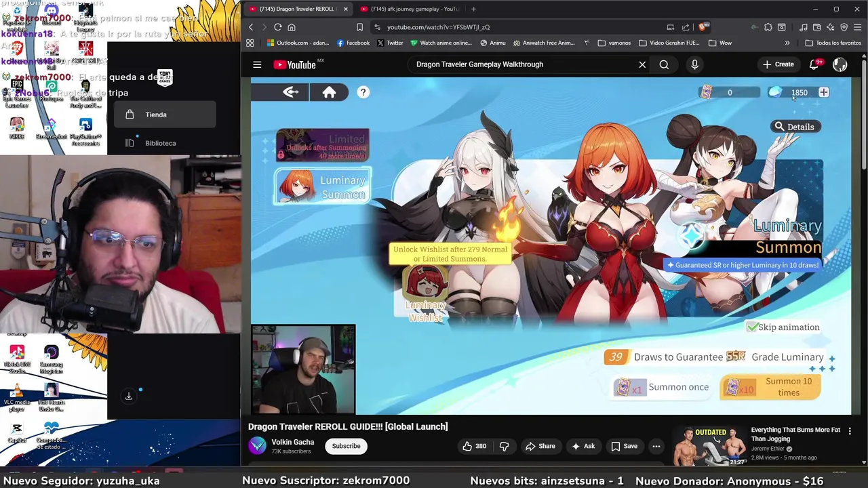Viewport: 868px width, 488px height.
Task: Expand the Video Genshin FUE bookmarks folder
Action: [x=669, y=43]
